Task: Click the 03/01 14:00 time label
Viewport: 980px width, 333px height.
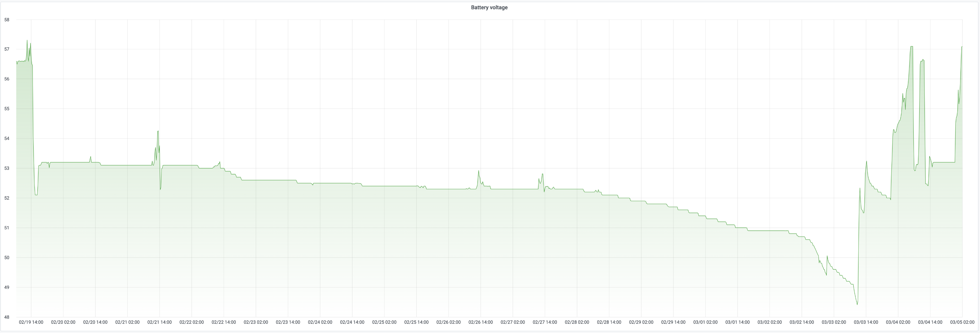Action: [x=738, y=322]
